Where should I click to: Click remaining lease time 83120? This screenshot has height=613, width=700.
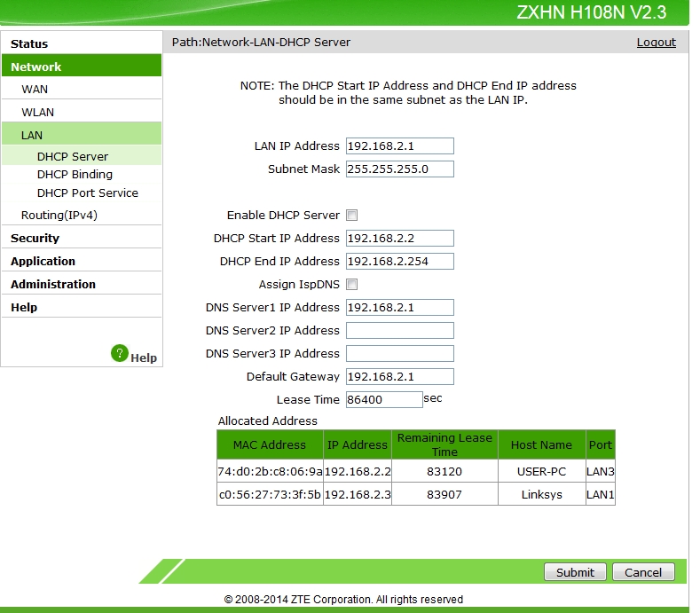point(444,471)
